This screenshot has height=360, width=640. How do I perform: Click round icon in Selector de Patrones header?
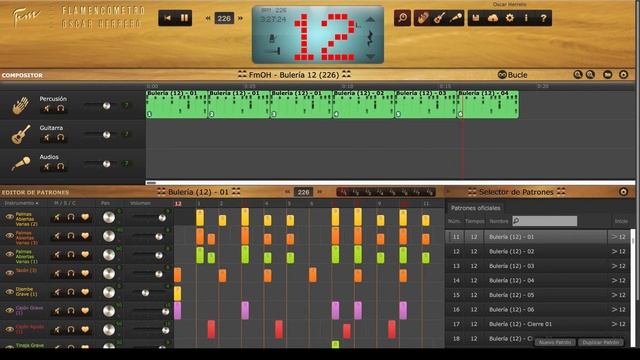click(623, 192)
